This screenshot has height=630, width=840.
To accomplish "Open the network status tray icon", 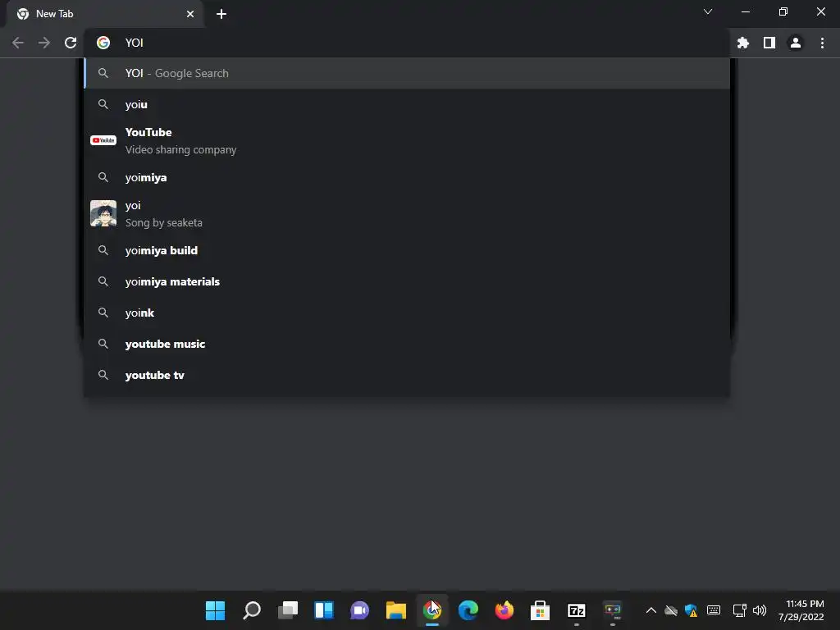I will [x=740, y=610].
